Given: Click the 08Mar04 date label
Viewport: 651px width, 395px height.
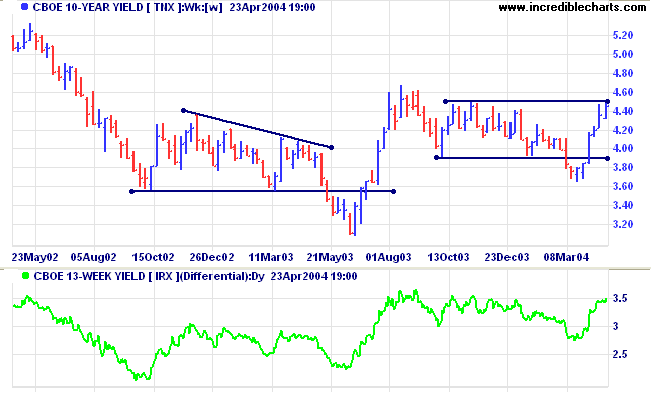Looking at the screenshot, I should pyautogui.click(x=566, y=257).
